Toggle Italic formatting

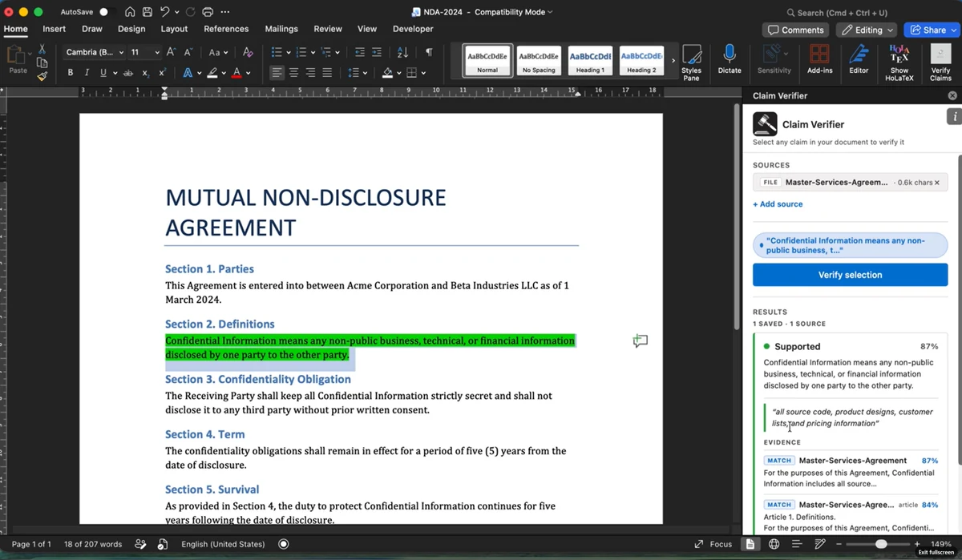click(x=87, y=73)
